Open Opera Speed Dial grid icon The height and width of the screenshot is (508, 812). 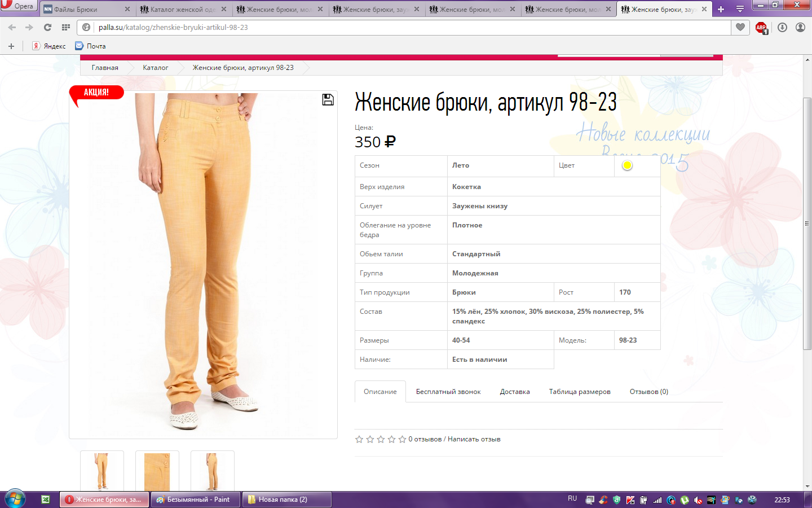click(66, 27)
